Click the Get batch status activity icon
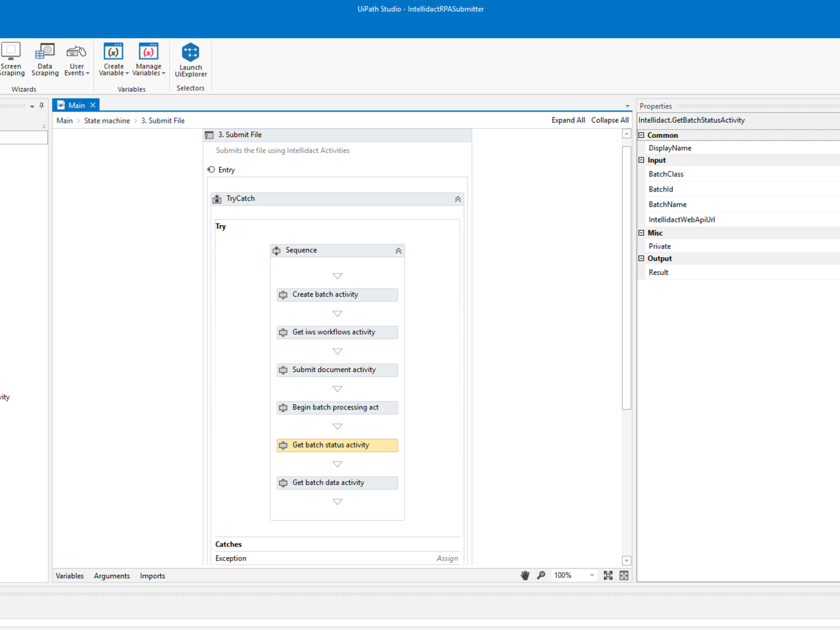 click(283, 445)
